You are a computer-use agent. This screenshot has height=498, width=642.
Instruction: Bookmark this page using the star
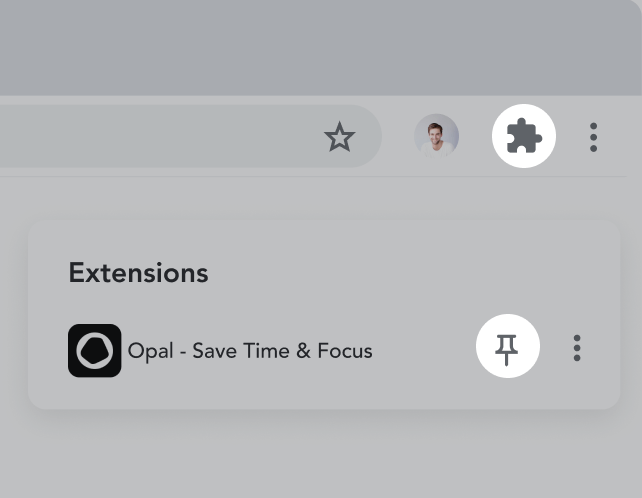[340, 137]
